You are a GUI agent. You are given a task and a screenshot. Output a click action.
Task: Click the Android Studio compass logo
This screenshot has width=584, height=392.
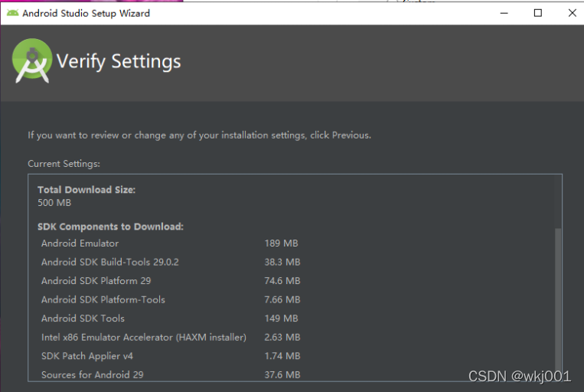coord(32,60)
